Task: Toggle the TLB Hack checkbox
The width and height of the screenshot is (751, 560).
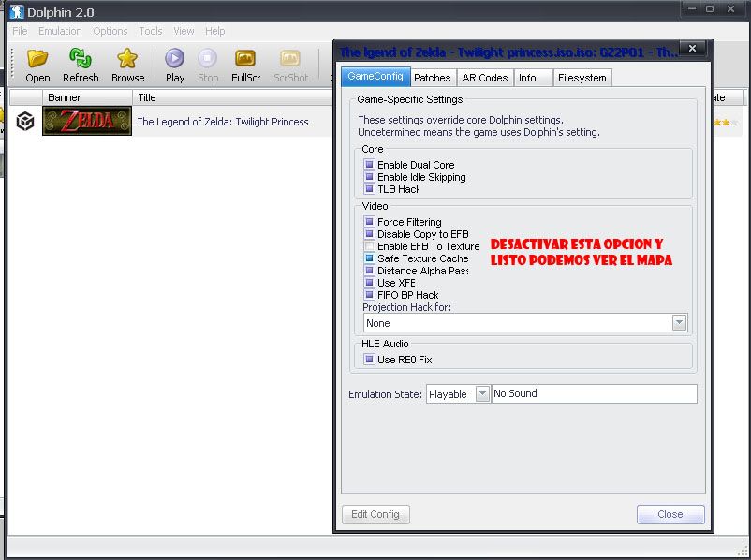Action: [369, 189]
